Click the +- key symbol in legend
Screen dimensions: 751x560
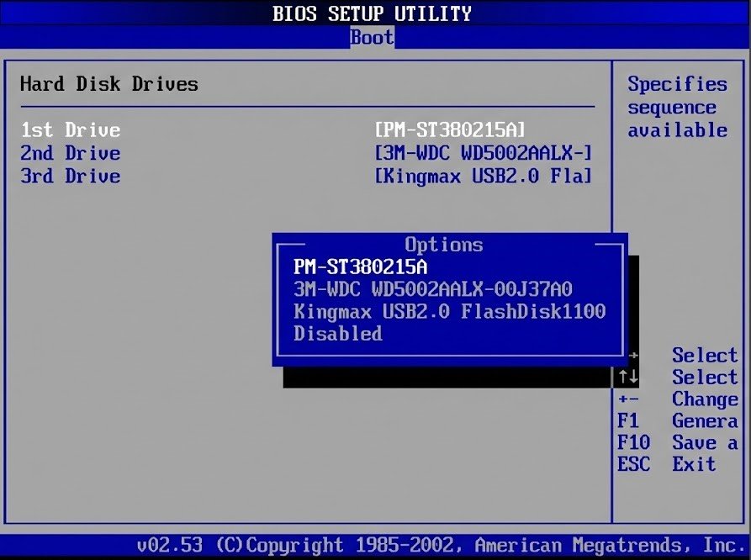point(628,399)
